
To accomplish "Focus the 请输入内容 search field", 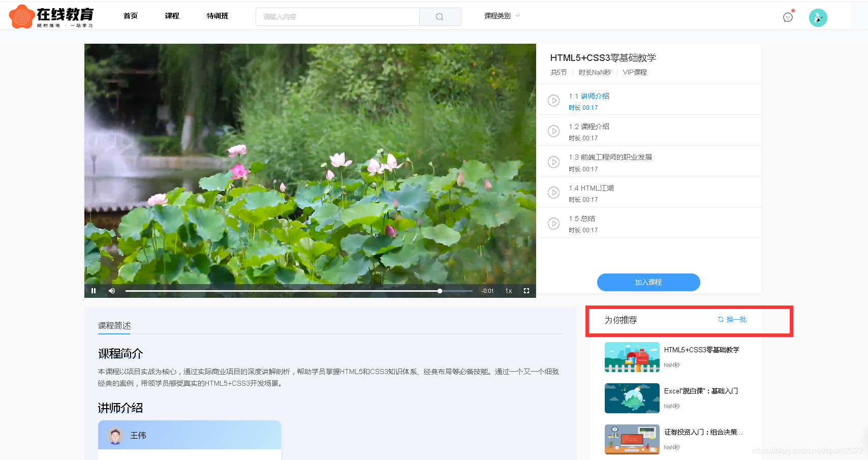I will [x=338, y=17].
